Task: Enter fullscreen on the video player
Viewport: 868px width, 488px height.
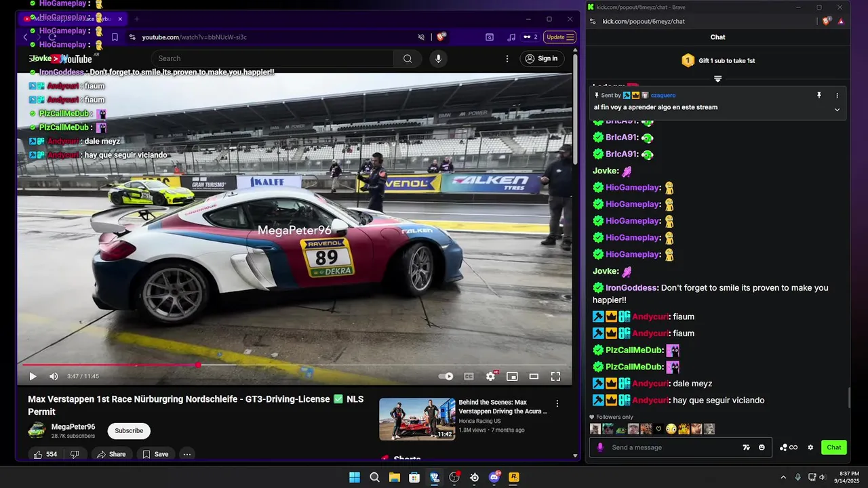Action: [x=555, y=376]
